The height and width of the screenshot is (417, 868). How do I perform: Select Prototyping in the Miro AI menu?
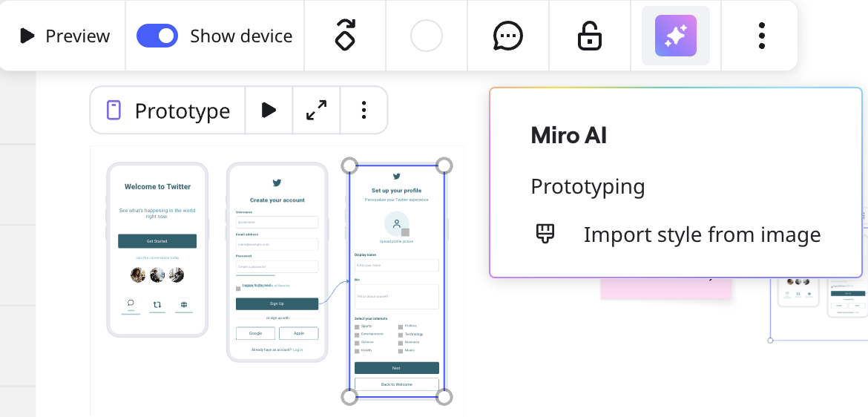[588, 186]
